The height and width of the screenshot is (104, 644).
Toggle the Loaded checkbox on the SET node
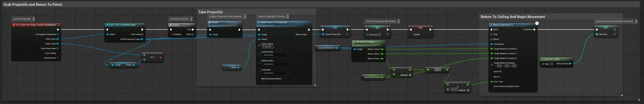(422, 34)
